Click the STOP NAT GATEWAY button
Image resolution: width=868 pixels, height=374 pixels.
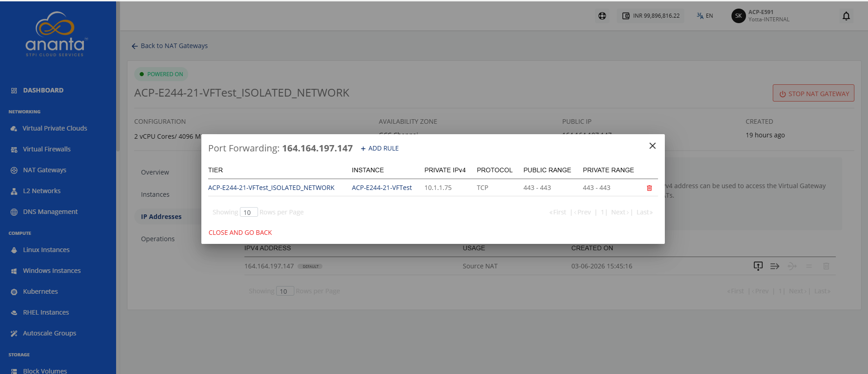coord(813,93)
